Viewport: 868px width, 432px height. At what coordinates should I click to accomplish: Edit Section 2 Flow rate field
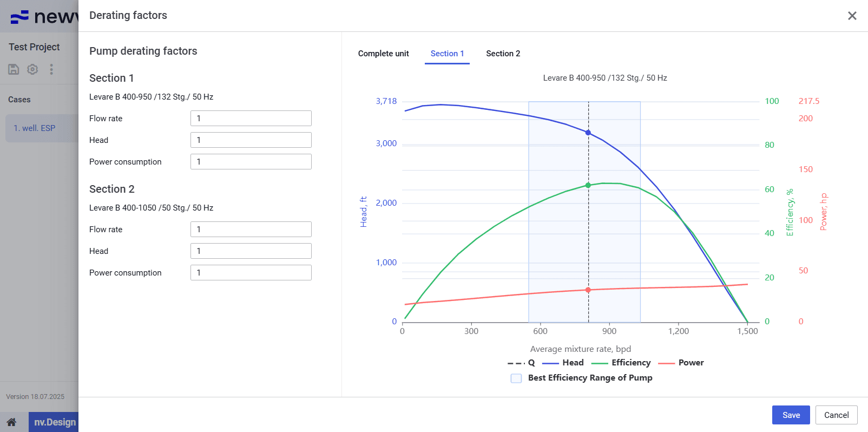click(x=251, y=230)
